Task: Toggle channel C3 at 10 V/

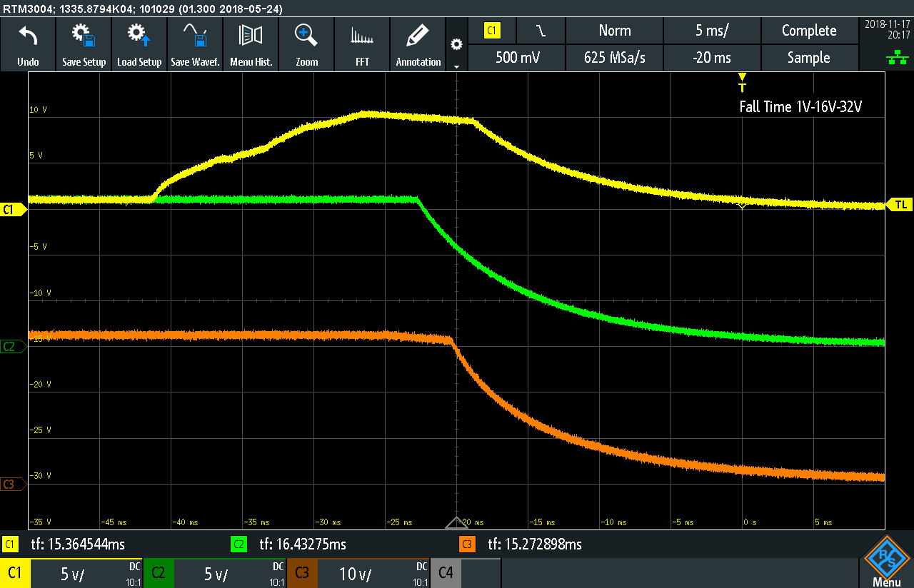Action: [x=358, y=573]
